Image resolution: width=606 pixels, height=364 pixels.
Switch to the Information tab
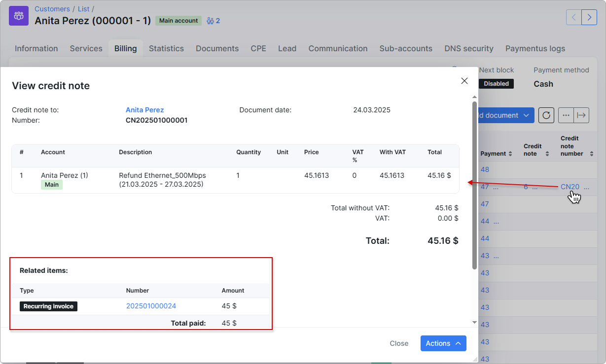coord(36,48)
